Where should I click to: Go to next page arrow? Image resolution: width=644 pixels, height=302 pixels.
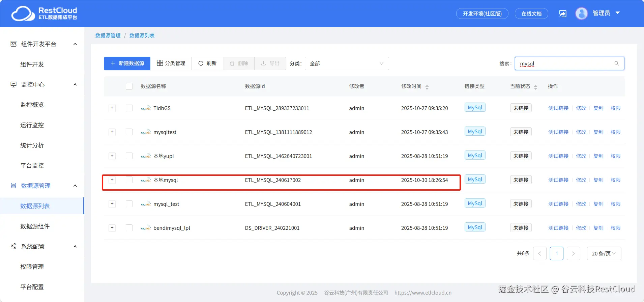573,253
